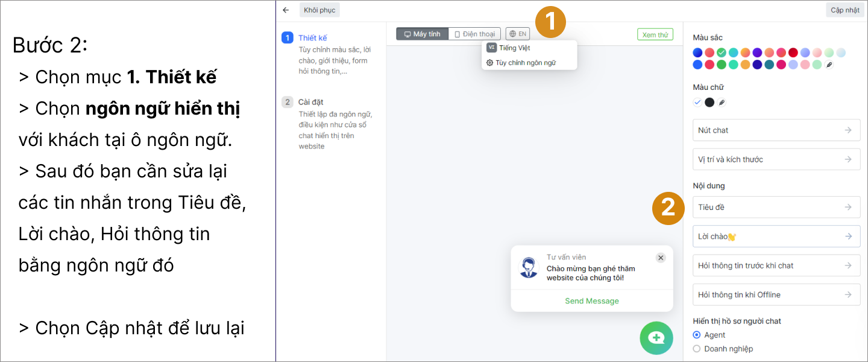Screen dimensions: 868x362
Task: Close the chat greeting popup
Action: pos(661,258)
